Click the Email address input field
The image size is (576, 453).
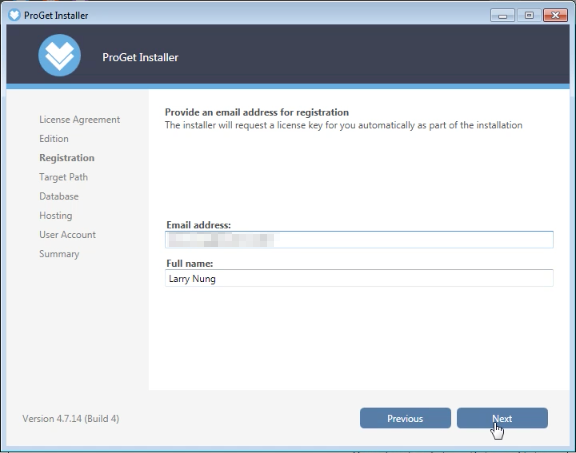click(x=359, y=240)
